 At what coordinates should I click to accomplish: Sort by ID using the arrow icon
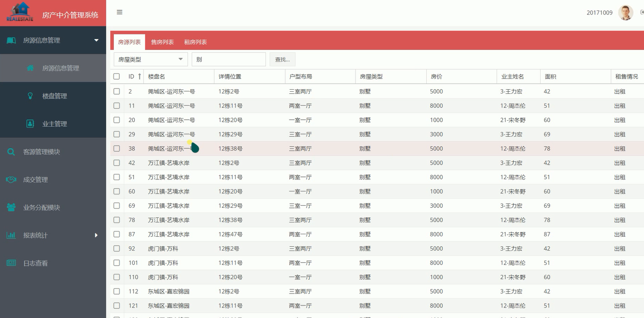coord(139,77)
